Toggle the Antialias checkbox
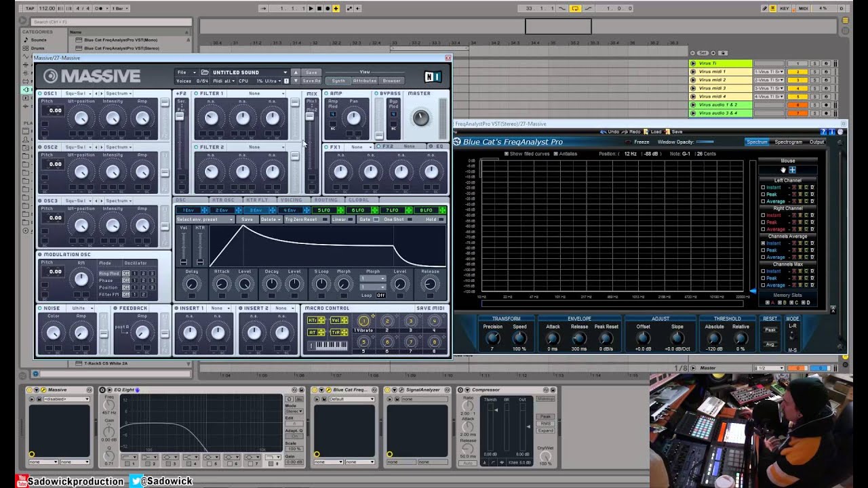The height and width of the screenshot is (488, 868). pos(555,154)
